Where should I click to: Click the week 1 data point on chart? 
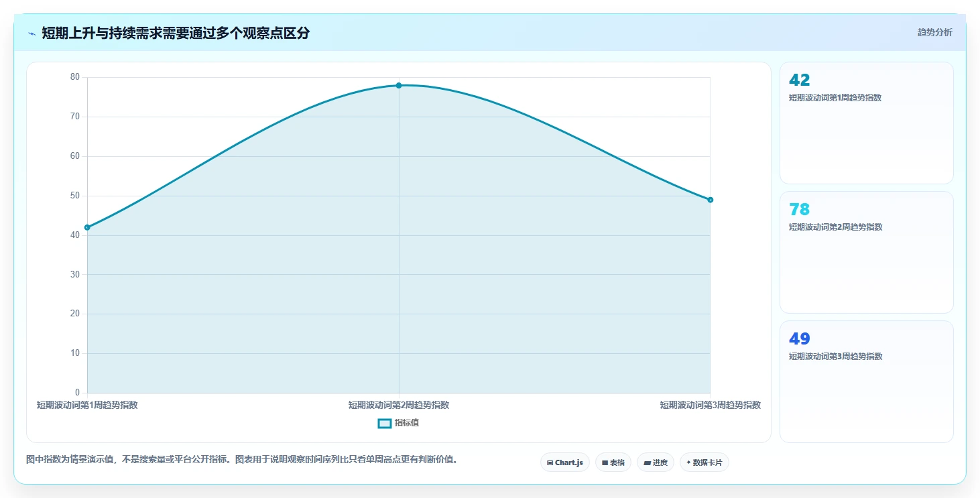tap(87, 227)
